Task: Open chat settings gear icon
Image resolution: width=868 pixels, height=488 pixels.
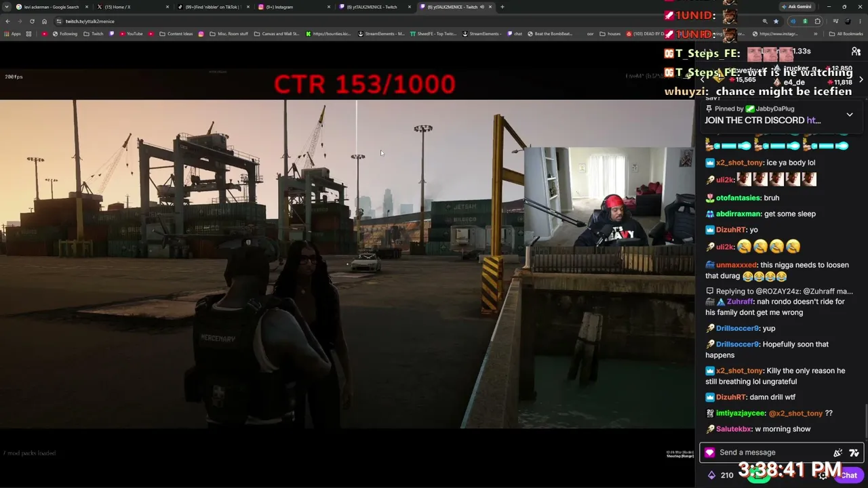Action: click(x=823, y=475)
